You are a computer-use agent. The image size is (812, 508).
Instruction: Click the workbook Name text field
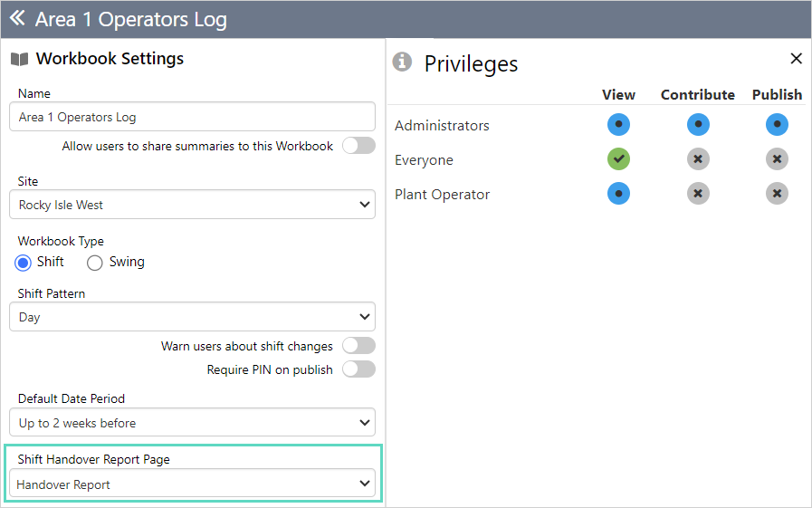(x=192, y=117)
